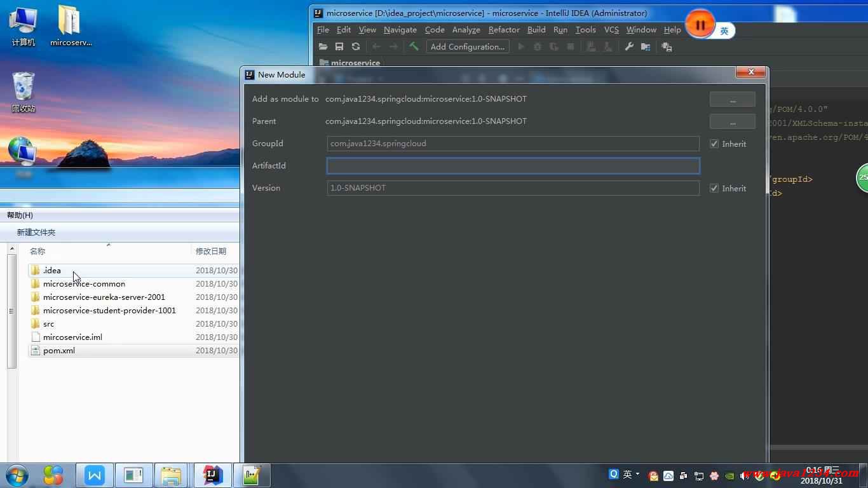Open the Navigate menu
Viewport: 868px width, 488px height.
(x=400, y=30)
